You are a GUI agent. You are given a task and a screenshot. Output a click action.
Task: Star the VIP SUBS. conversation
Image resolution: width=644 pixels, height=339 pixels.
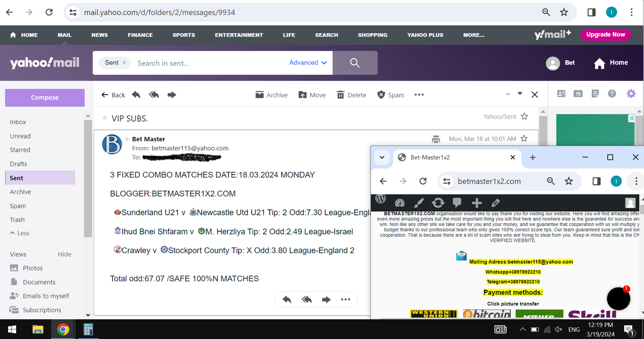click(x=524, y=116)
